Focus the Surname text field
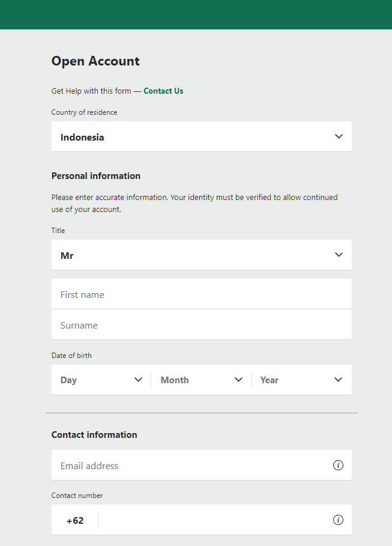Viewport: 392px width, 546px height. 201,325
